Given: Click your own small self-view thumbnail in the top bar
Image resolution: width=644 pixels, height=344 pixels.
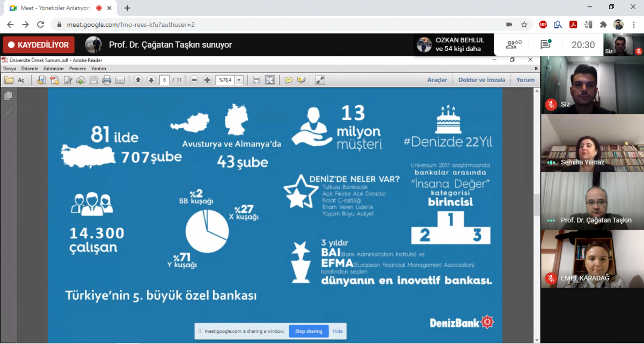Looking at the screenshot, I should click(624, 45).
